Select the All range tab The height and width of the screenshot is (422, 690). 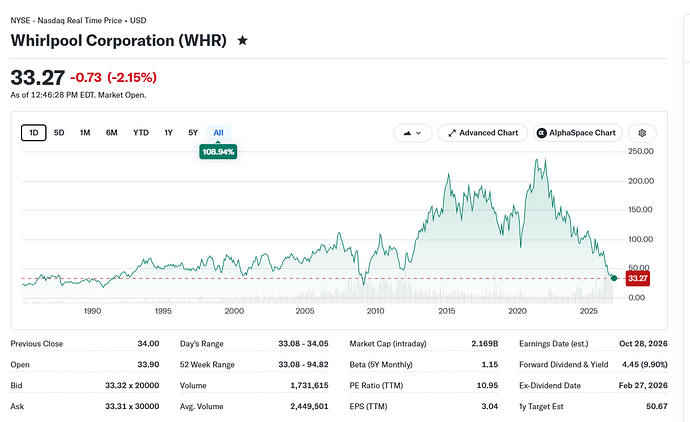coord(218,133)
